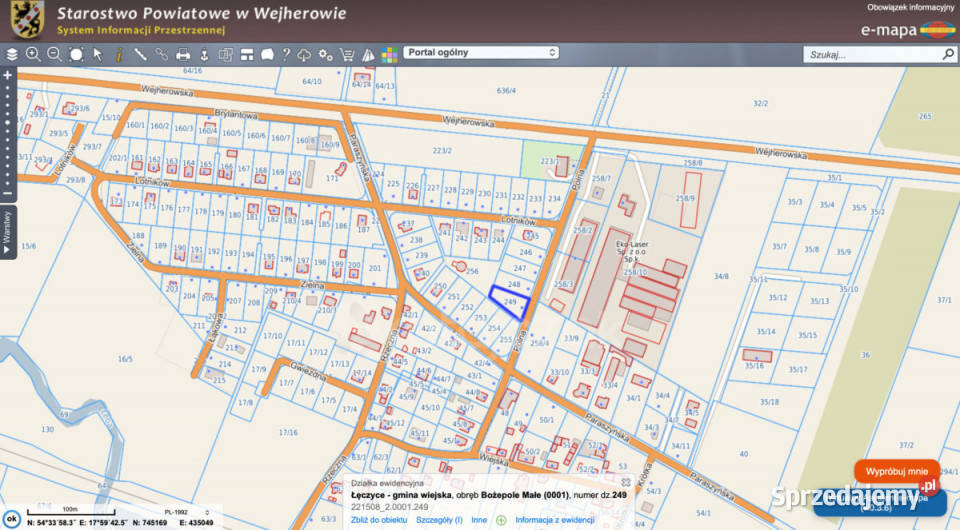Click the plus on the zoom slider
The image size is (960, 530).
pos(8,75)
